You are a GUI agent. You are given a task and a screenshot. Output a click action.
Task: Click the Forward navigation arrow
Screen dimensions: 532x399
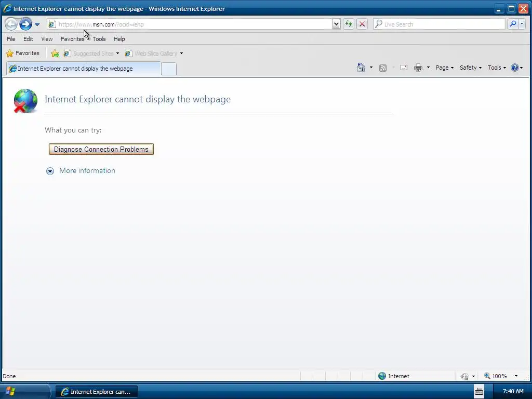coord(25,24)
